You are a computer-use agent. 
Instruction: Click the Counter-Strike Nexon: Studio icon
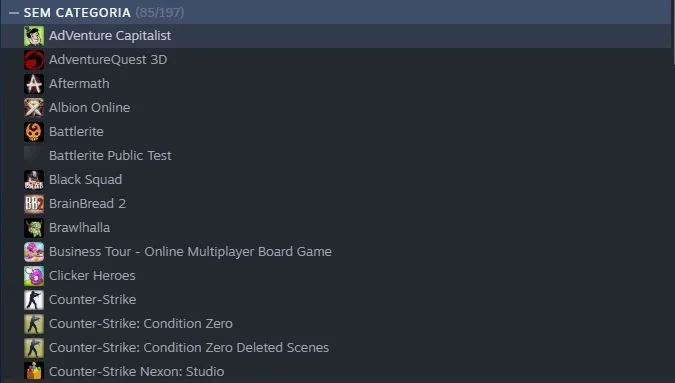tap(34, 372)
